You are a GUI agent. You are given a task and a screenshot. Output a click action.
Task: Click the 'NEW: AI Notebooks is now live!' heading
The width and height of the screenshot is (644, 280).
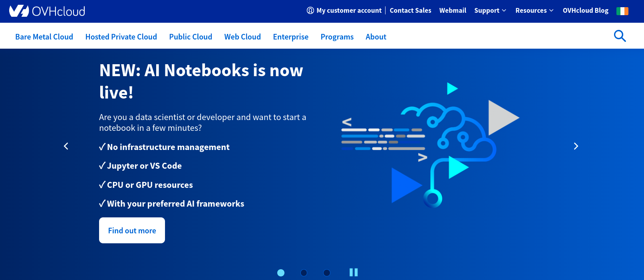click(x=201, y=81)
